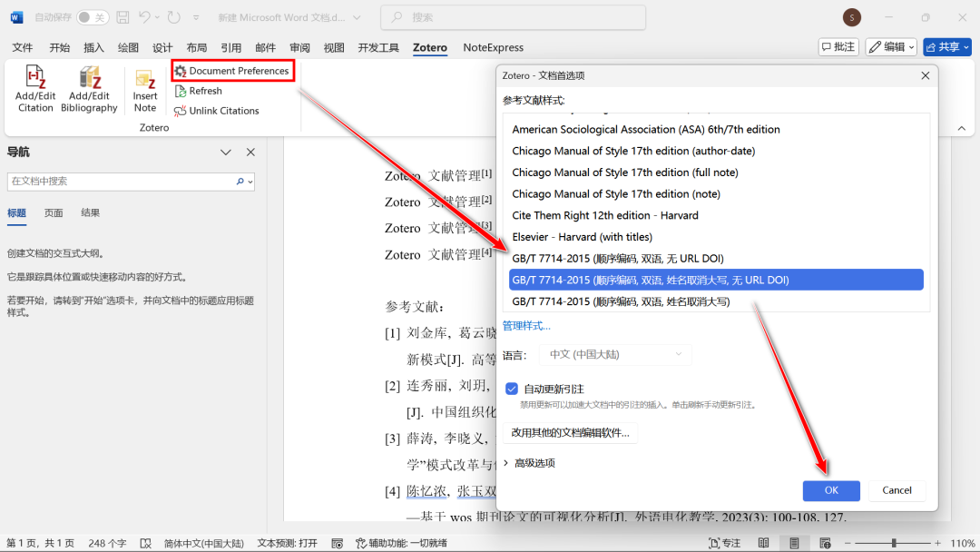Expand the 高级选项 section
Viewport: 980px width, 552px height.
point(534,463)
